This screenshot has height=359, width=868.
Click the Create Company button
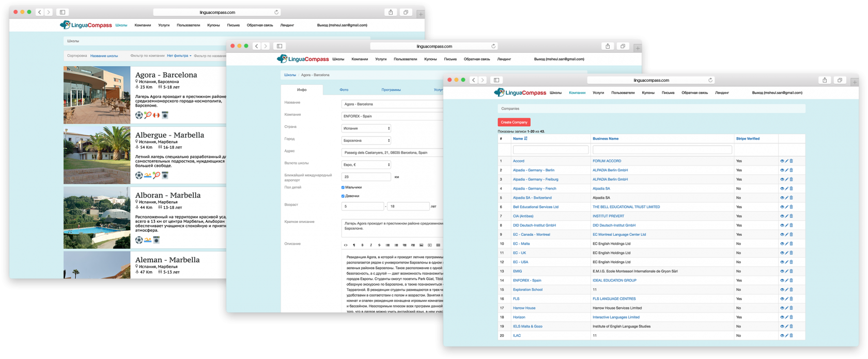click(x=514, y=122)
